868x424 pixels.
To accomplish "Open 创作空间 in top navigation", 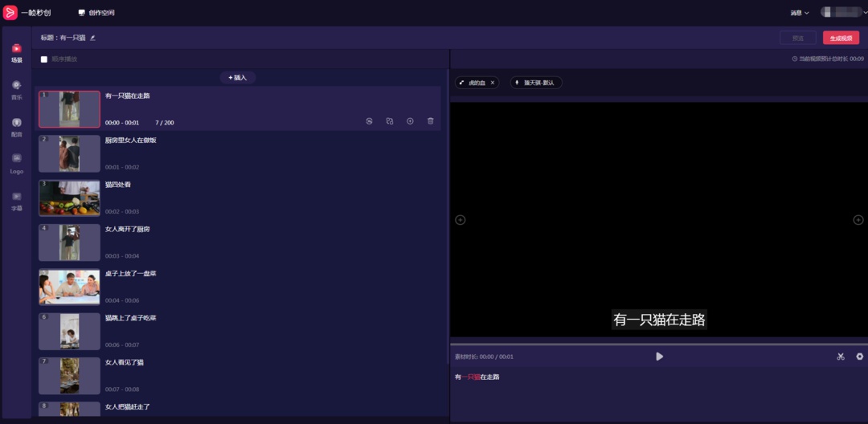I will tap(96, 13).
